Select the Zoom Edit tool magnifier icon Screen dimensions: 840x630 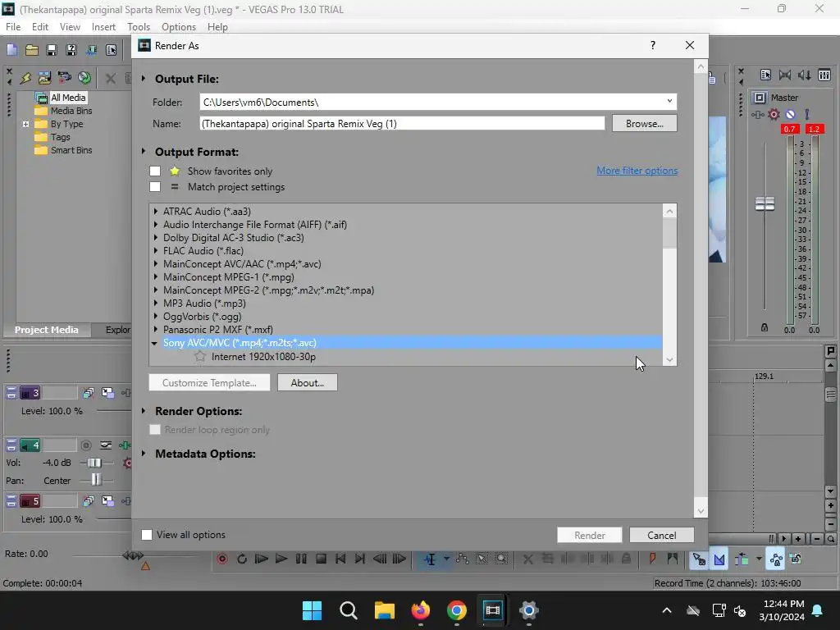pyautogui.click(x=501, y=559)
